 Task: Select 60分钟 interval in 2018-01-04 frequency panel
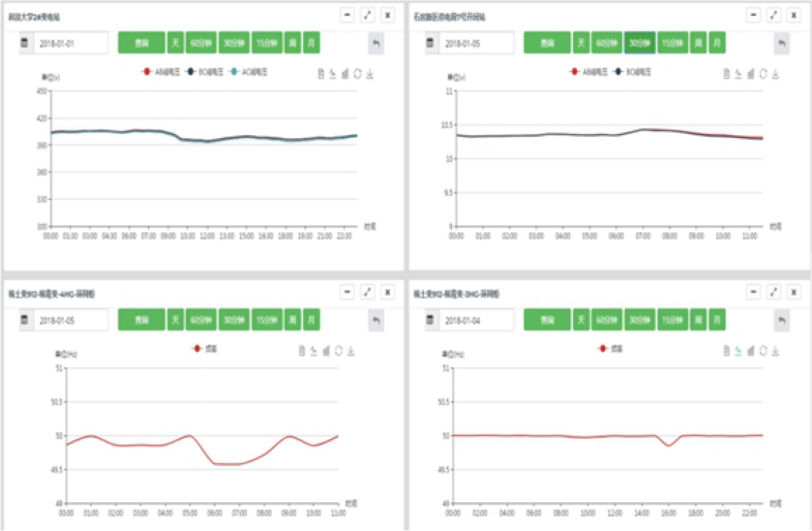click(607, 319)
